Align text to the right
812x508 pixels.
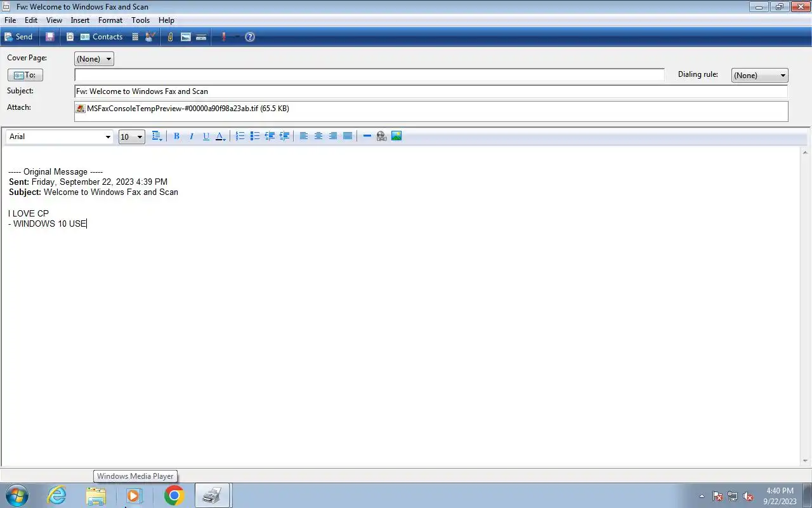(x=333, y=136)
